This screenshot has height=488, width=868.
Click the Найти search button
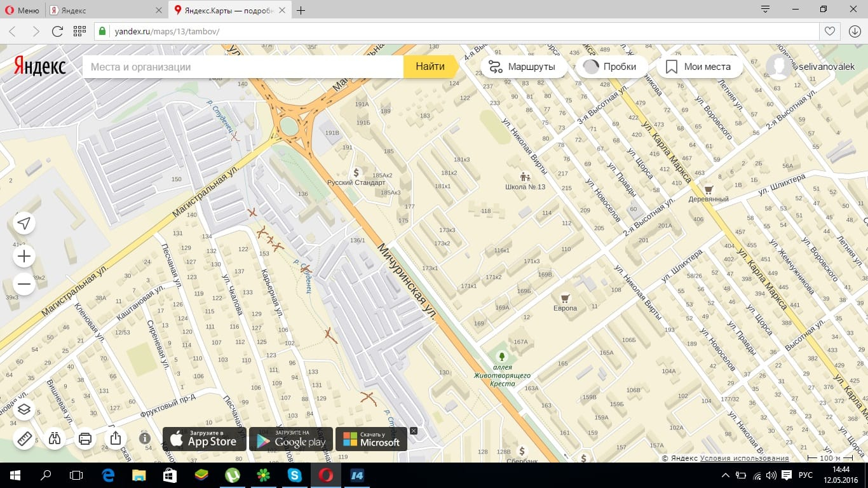(430, 67)
